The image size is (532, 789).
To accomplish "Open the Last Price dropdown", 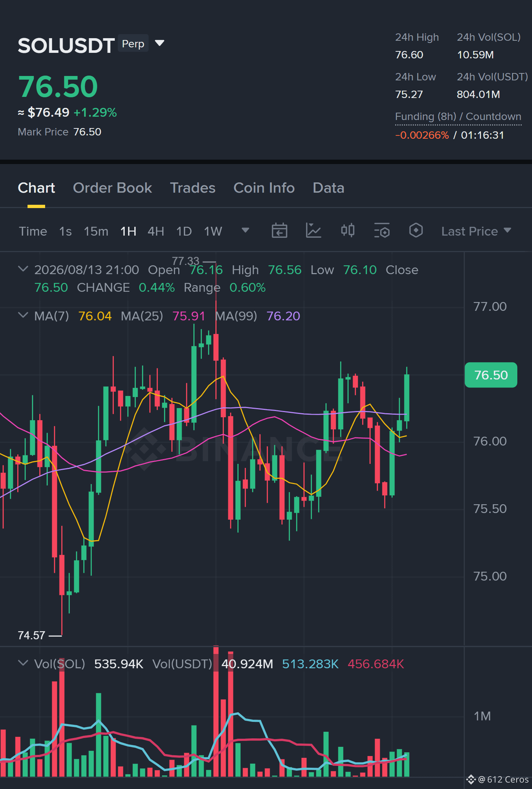I will pyautogui.click(x=476, y=231).
